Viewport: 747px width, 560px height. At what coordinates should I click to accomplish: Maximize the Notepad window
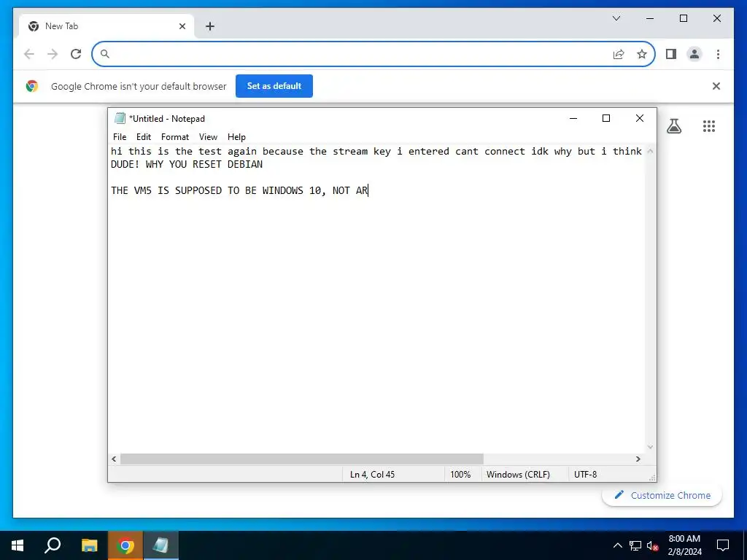tap(606, 119)
